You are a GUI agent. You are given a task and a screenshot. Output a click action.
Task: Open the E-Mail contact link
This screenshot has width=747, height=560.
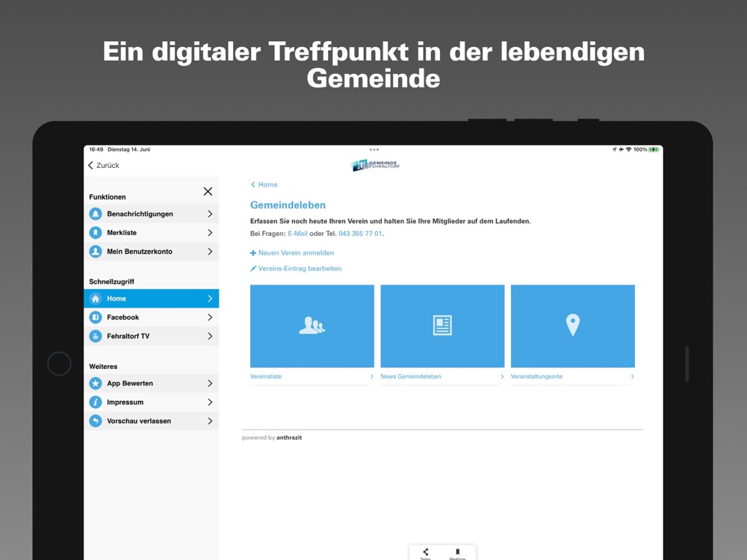[x=298, y=234]
